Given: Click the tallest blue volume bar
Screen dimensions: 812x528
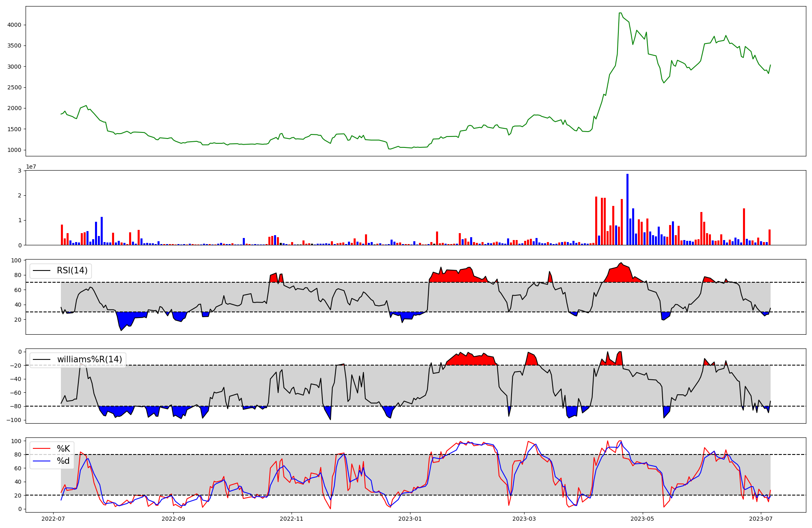Looking at the screenshot, I should [627, 209].
